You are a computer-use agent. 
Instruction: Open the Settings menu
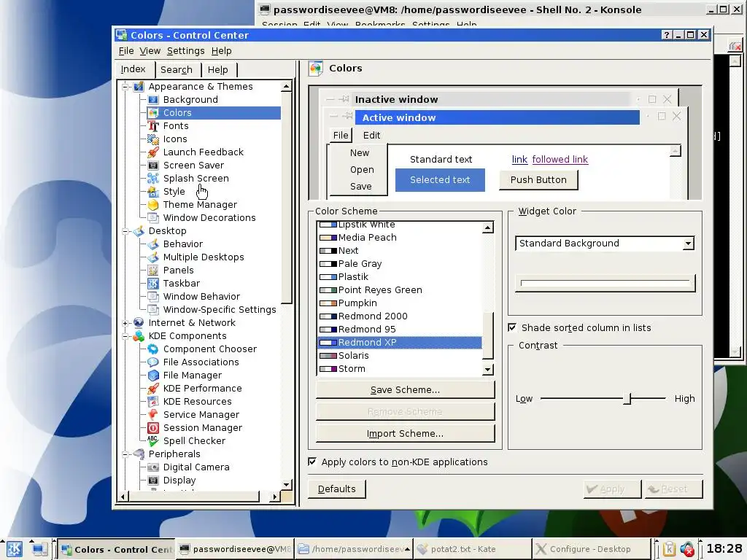(185, 51)
